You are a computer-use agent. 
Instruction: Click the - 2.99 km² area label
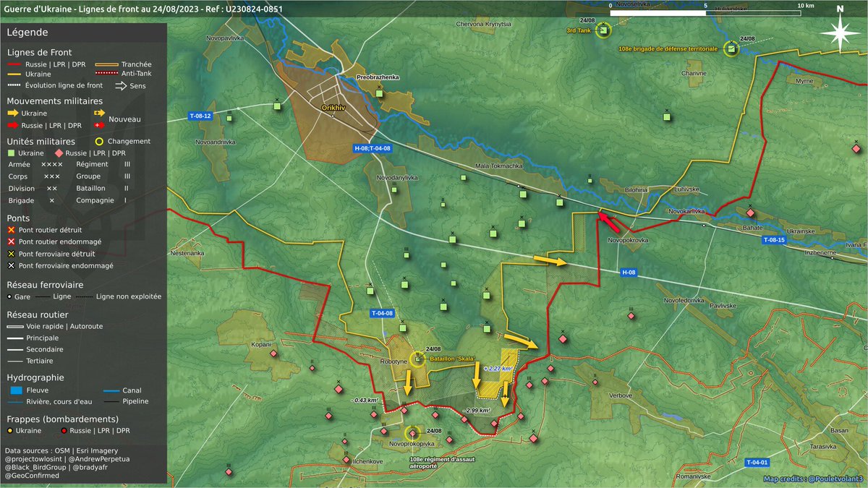point(475,410)
